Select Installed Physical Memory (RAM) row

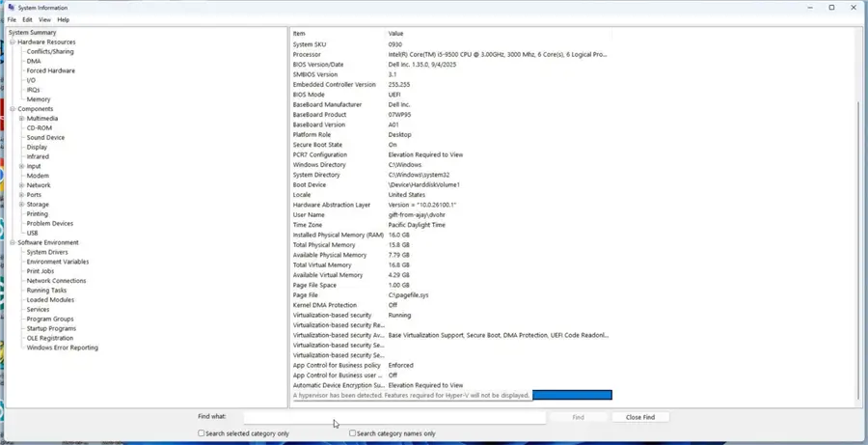tap(451, 235)
